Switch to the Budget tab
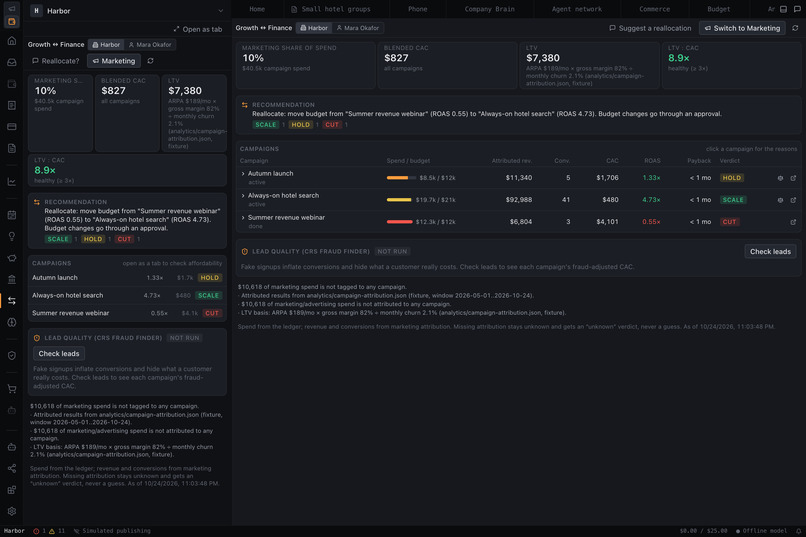 (719, 9)
